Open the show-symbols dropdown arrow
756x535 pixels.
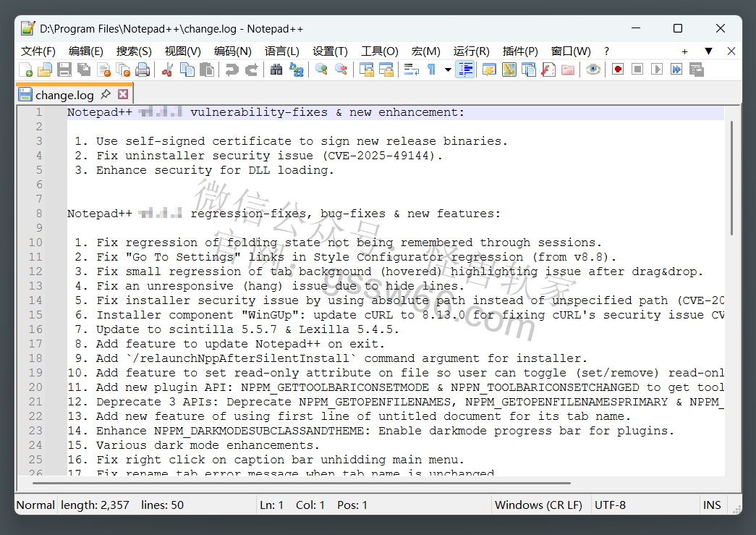[x=448, y=70]
